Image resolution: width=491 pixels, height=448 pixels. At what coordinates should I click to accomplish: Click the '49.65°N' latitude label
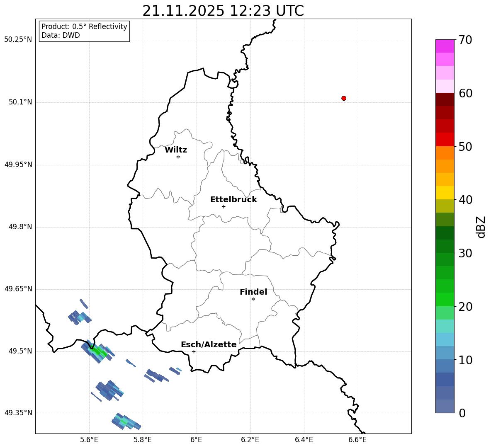[18, 289]
